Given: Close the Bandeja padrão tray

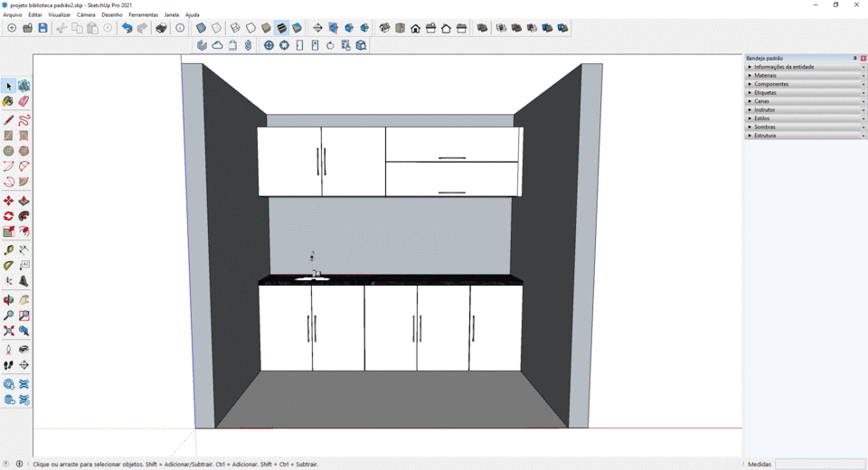Looking at the screenshot, I should pos(863,58).
